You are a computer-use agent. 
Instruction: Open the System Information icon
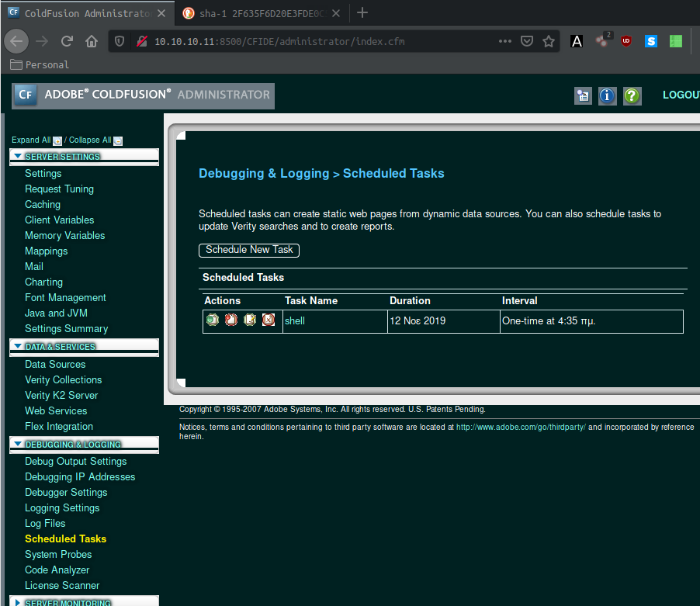(607, 95)
